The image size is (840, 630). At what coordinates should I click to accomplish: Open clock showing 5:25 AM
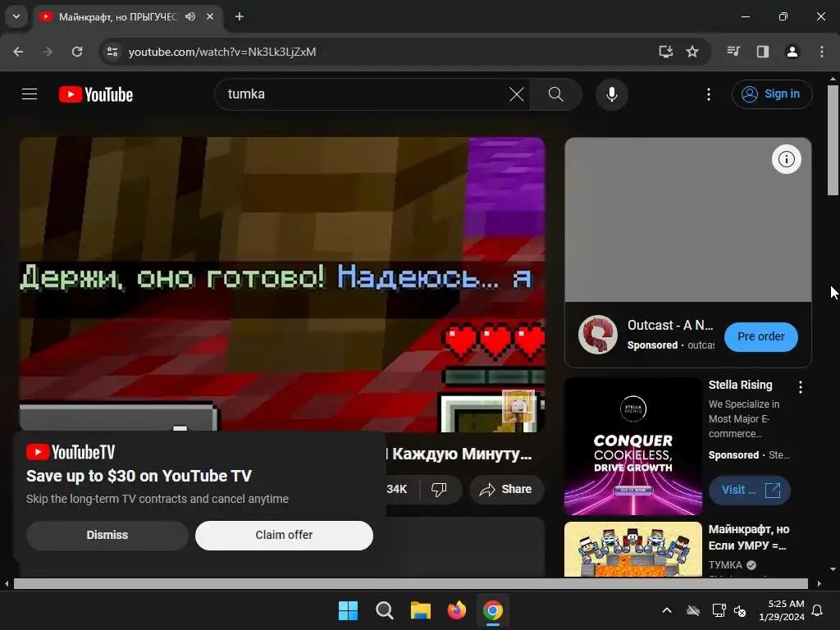[x=782, y=610]
